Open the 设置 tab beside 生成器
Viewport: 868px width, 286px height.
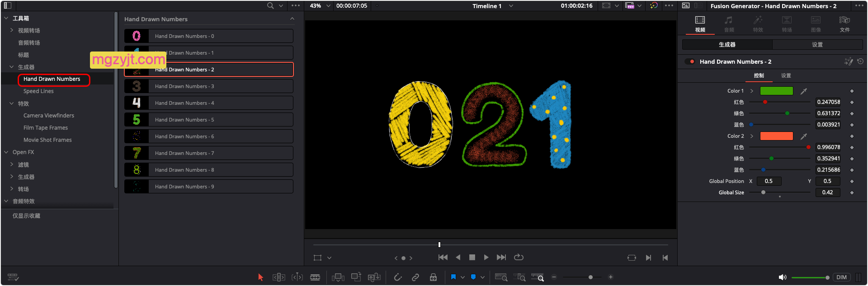817,44
